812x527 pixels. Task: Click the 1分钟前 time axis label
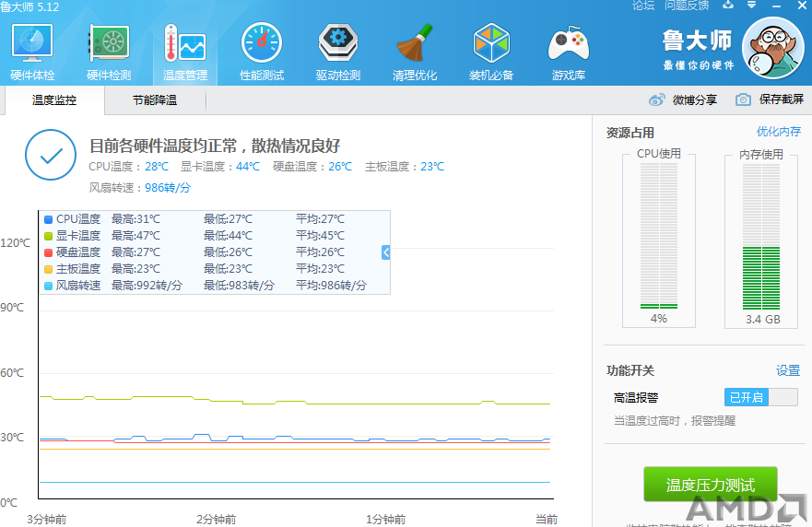(x=386, y=520)
